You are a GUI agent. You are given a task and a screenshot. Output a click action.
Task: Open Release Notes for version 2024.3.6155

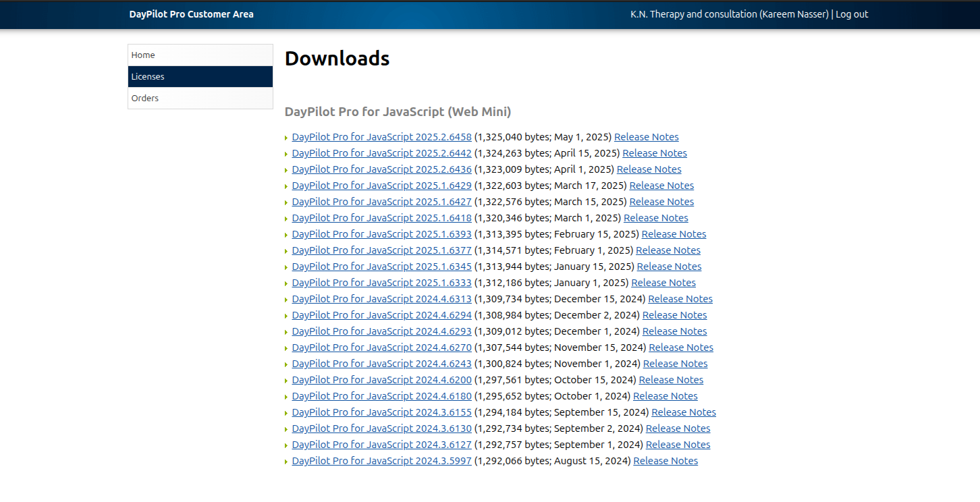683,412
